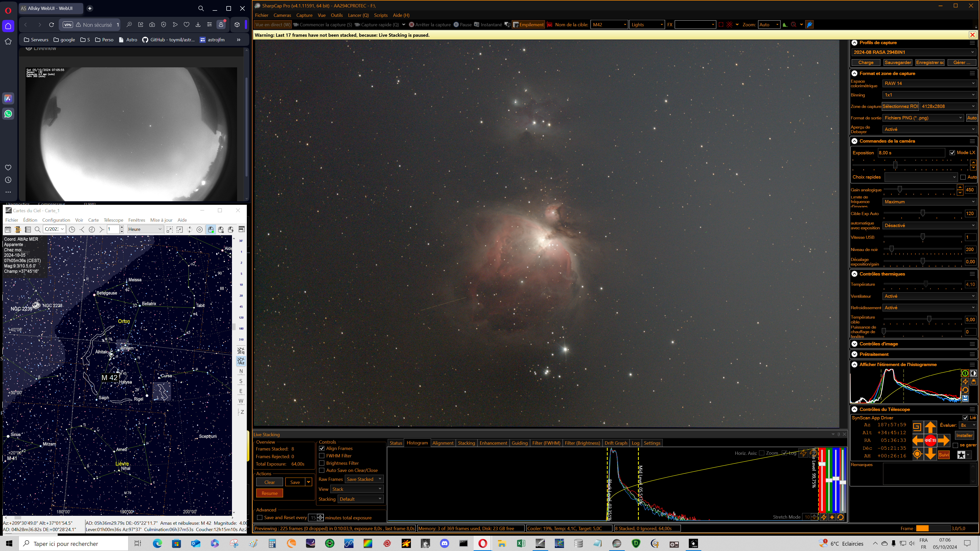Viewport: 980px width, 551px height.
Task: Select the Alt/Az coordinate icon in Cartes du Ciel
Action: click(x=241, y=361)
